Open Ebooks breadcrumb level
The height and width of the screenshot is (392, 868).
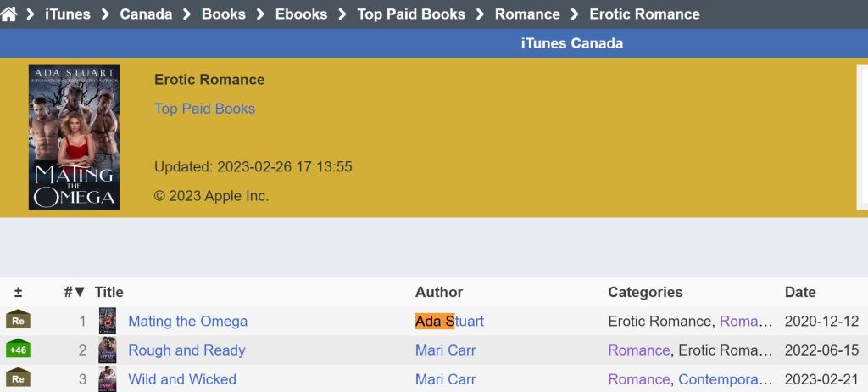pos(301,14)
